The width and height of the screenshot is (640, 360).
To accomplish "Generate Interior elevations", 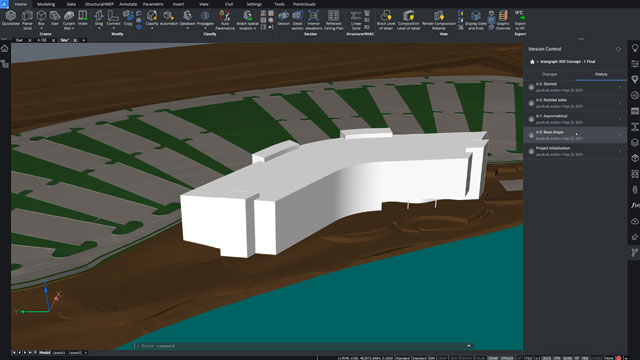I will [313, 20].
